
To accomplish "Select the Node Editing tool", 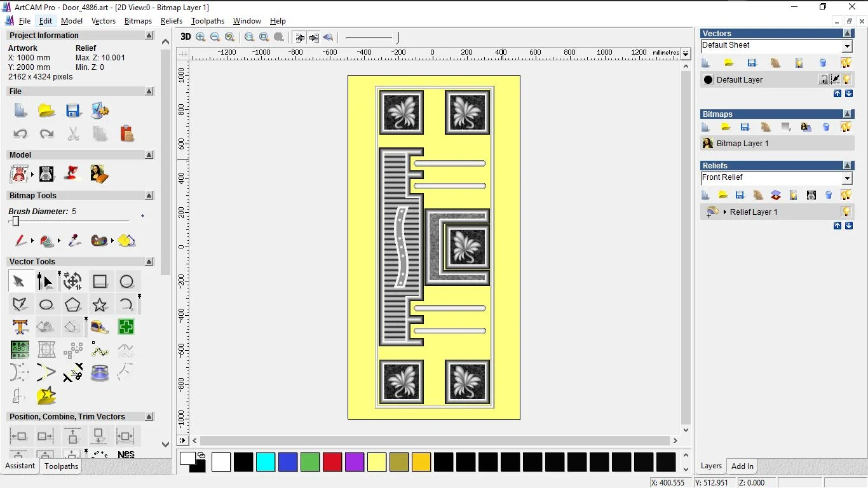I will coord(45,281).
